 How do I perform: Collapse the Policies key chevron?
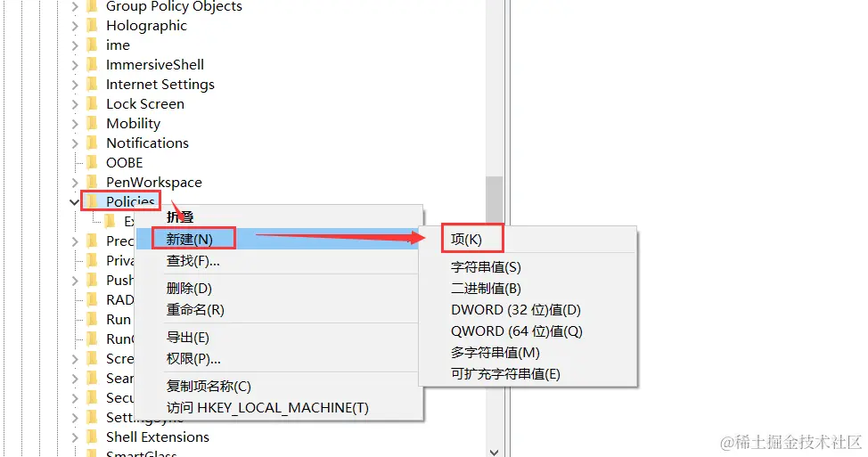[74, 202]
